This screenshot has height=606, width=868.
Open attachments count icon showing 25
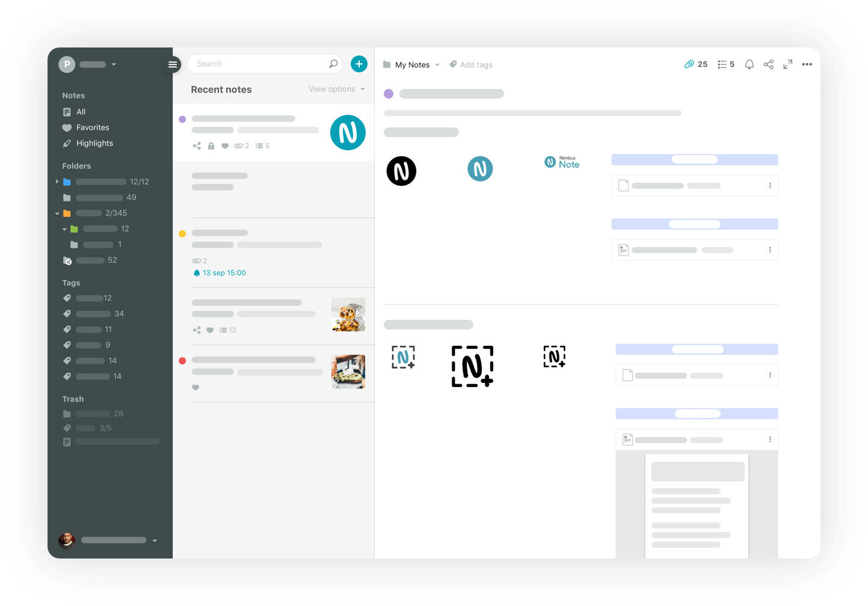pyautogui.click(x=696, y=64)
